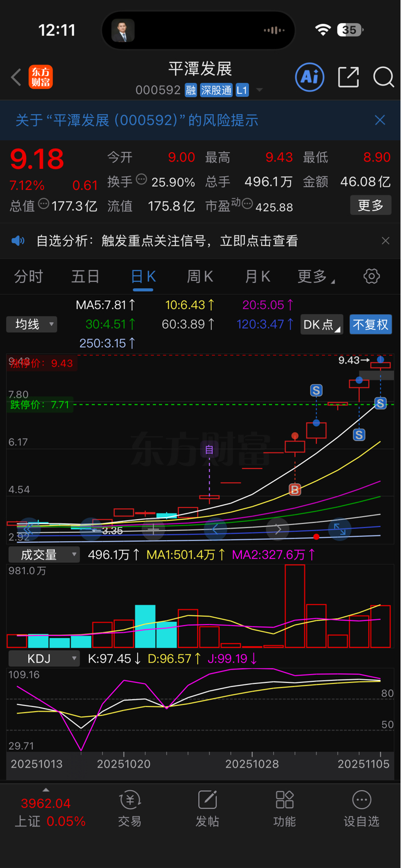
Task: Tap the L1 quote level badge
Action: coord(242,90)
